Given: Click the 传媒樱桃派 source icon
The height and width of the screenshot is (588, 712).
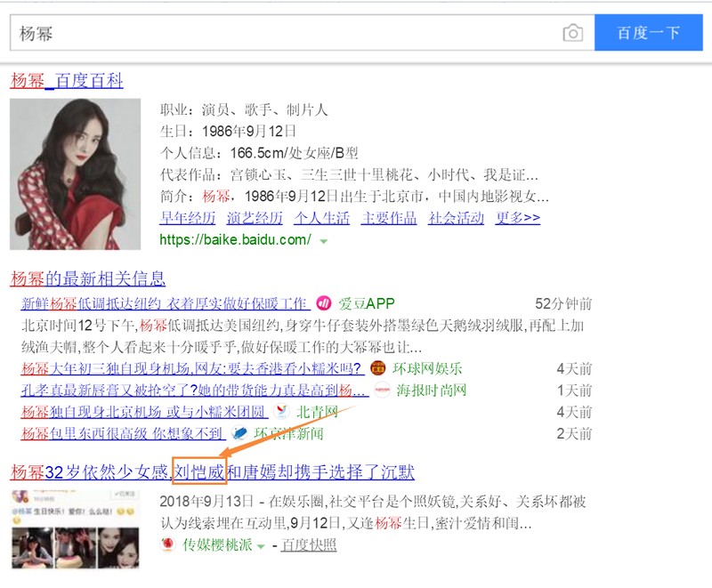Looking at the screenshot, I should [168, 544].
